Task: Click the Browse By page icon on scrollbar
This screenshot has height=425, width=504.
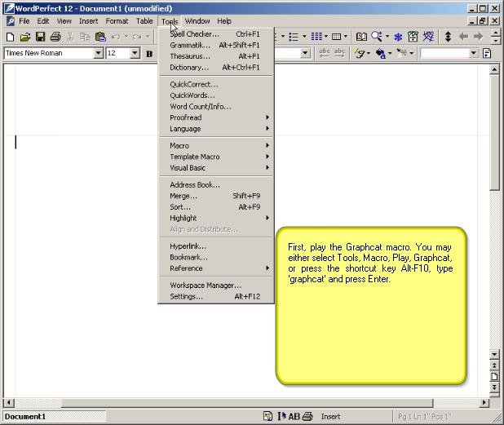Action: tap(495, 376)
